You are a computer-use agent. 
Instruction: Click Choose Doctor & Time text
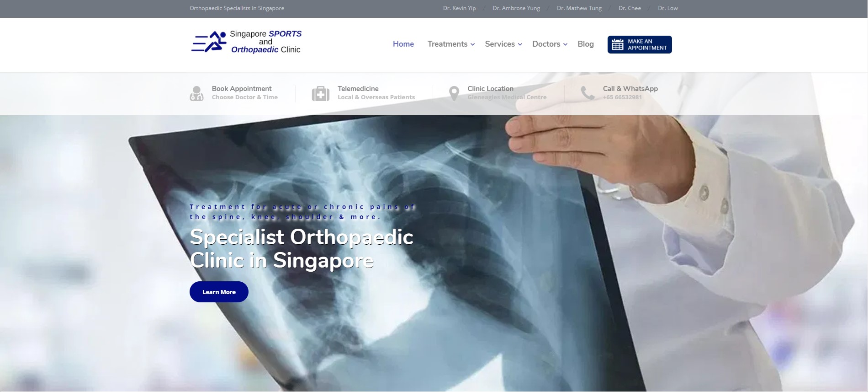(245, 97)
